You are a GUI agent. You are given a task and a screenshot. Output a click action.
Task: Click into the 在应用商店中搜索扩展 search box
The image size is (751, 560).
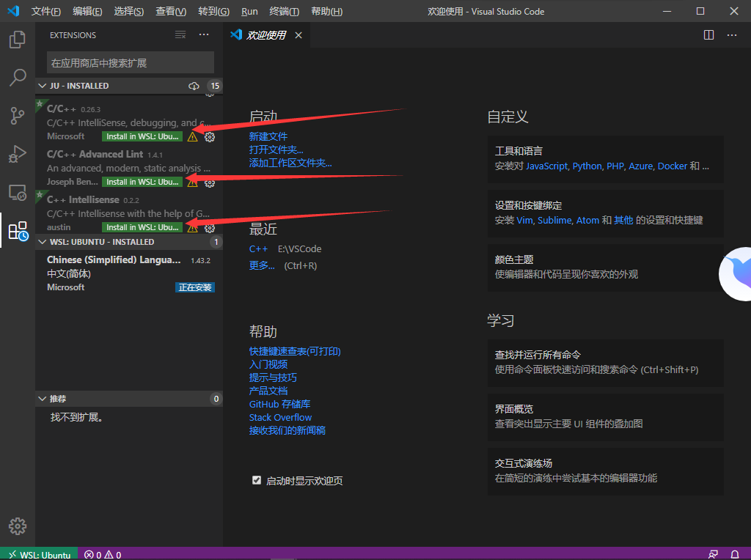pyautogui.click(x=131, y=63)
